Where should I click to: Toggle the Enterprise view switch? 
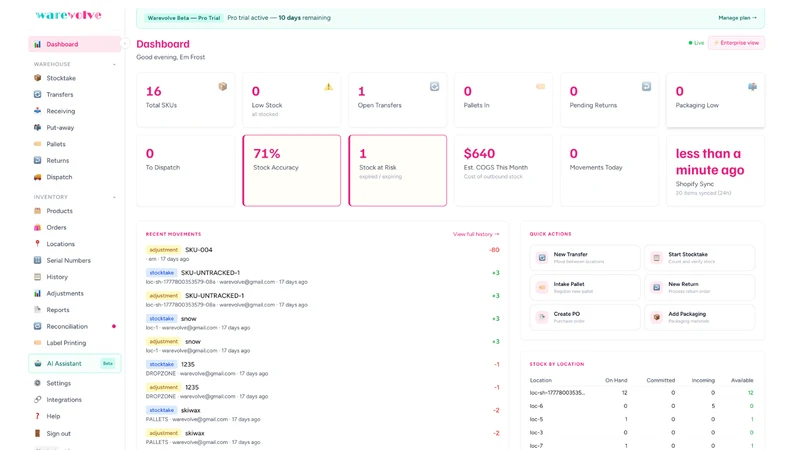736,43
